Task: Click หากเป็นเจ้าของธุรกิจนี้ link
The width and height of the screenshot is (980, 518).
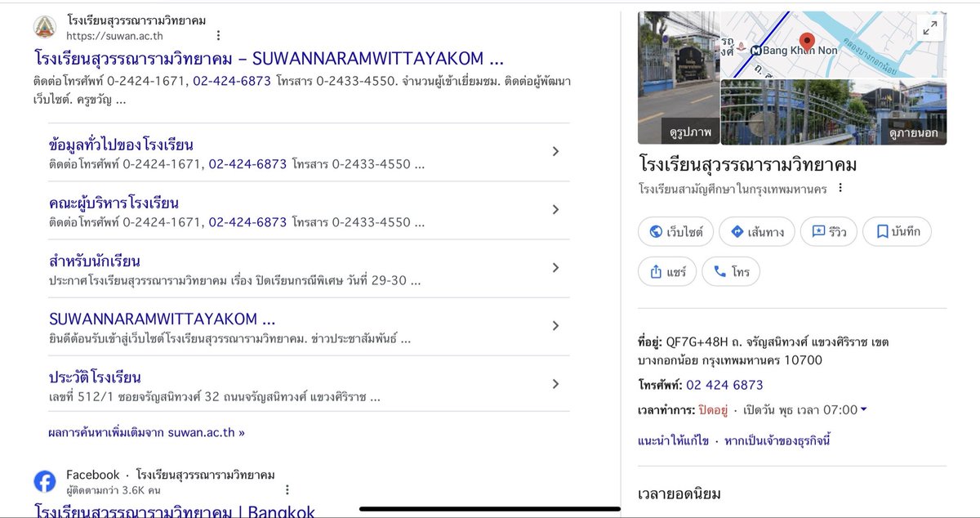Action: [777, 441]
